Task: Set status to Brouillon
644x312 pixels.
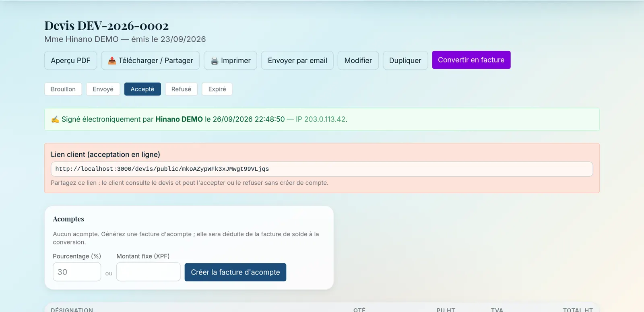Action: (x=63, y=89)
